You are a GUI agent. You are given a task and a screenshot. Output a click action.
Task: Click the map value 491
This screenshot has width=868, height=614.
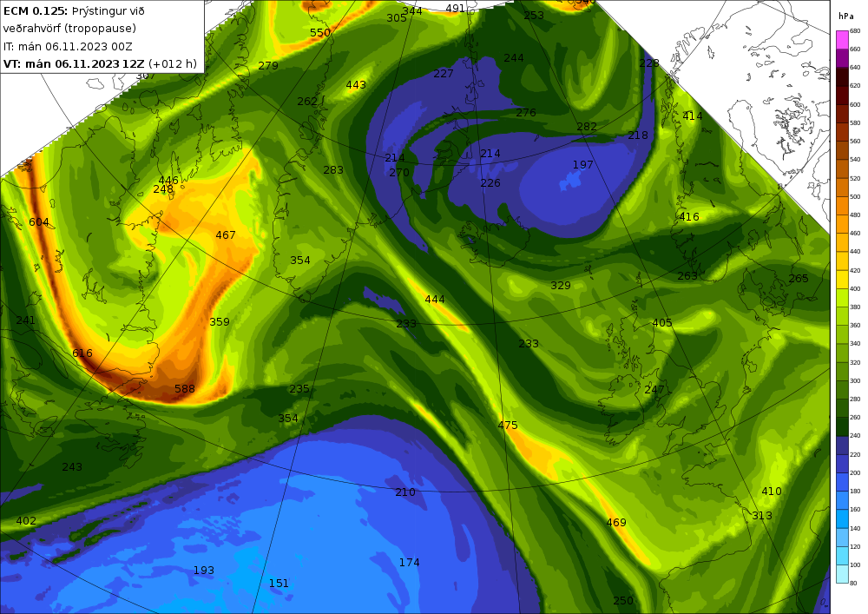(455, 9)
